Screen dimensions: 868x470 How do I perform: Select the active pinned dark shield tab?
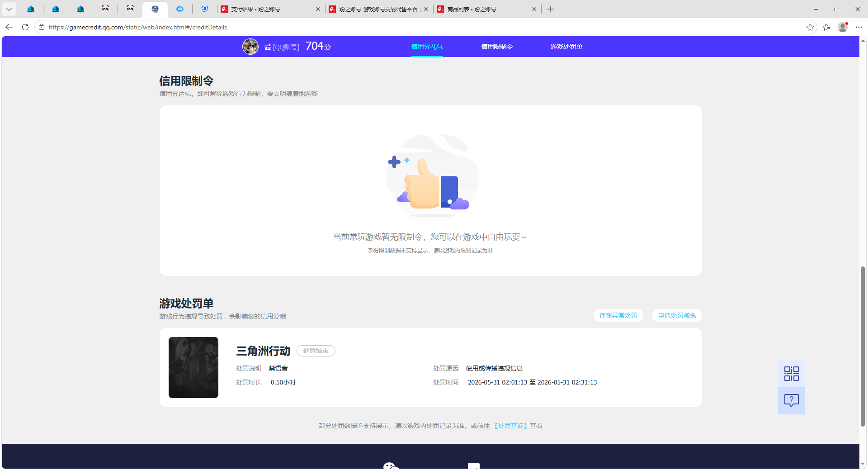(x=155, y=9)
